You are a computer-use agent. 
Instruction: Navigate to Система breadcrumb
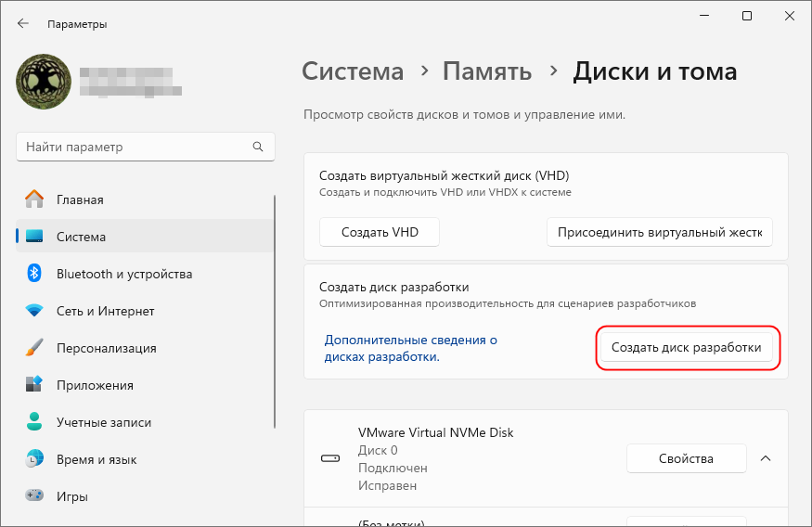pyautogui.click(x=353, y=71)
